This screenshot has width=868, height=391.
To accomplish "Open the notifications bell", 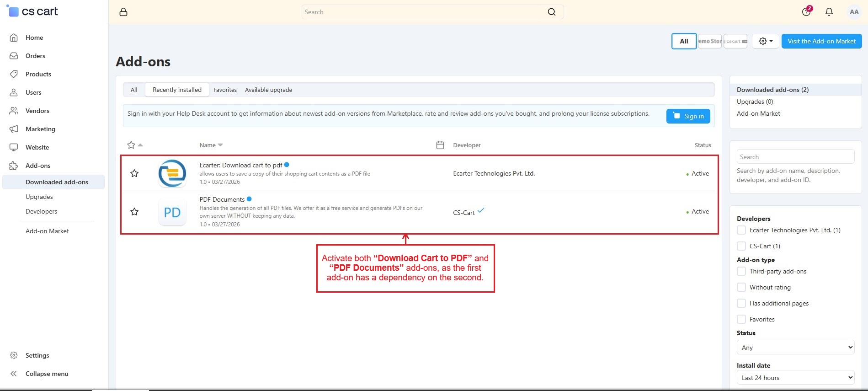I will click(x=829, y=12).
